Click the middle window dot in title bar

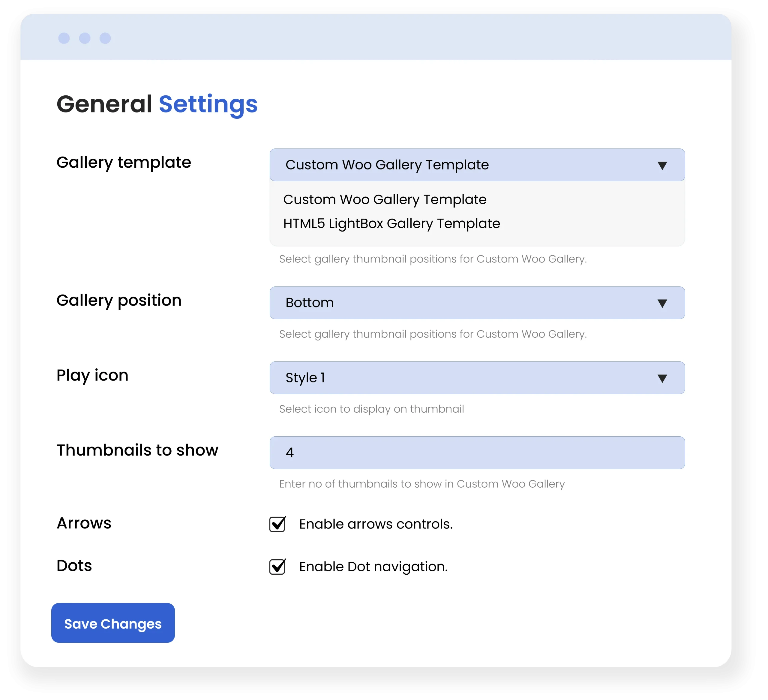tap(85, 38)
